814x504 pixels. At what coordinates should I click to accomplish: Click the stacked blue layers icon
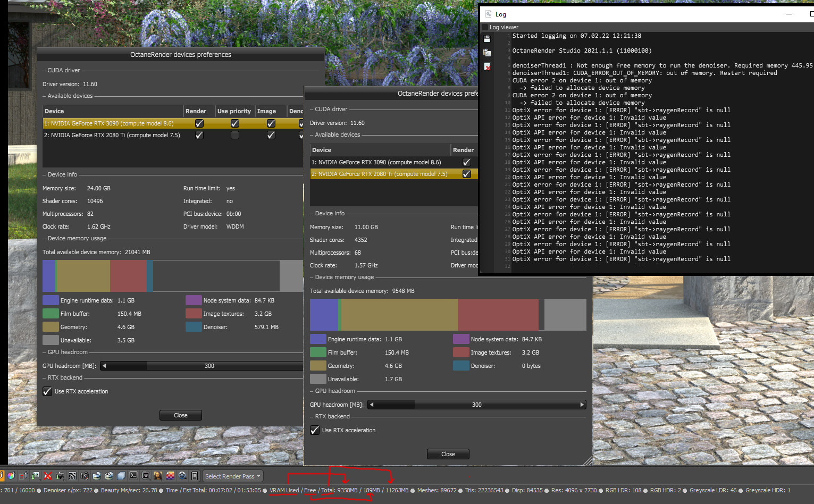click(x=121, y=476)
